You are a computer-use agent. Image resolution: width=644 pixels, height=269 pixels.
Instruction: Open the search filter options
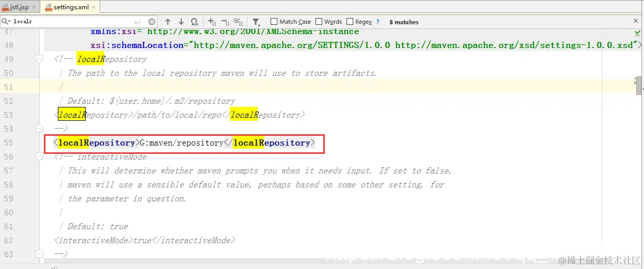[x=257, y=22]
